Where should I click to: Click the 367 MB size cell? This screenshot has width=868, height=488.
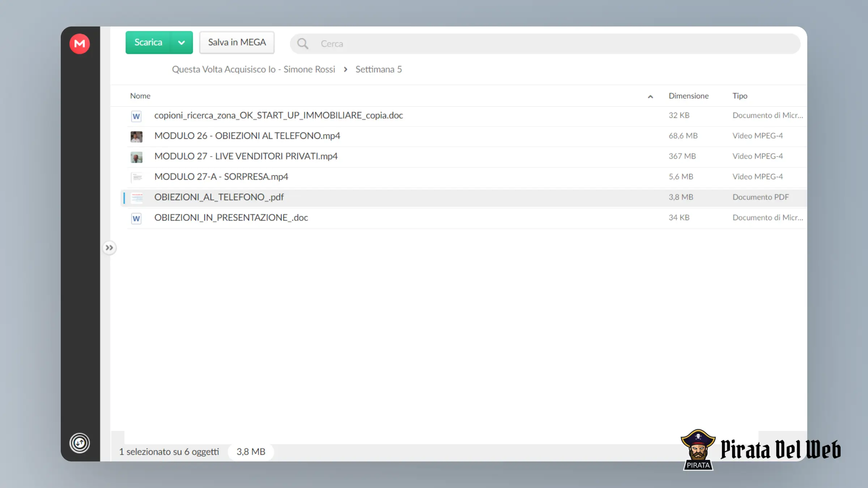(682, 156)
